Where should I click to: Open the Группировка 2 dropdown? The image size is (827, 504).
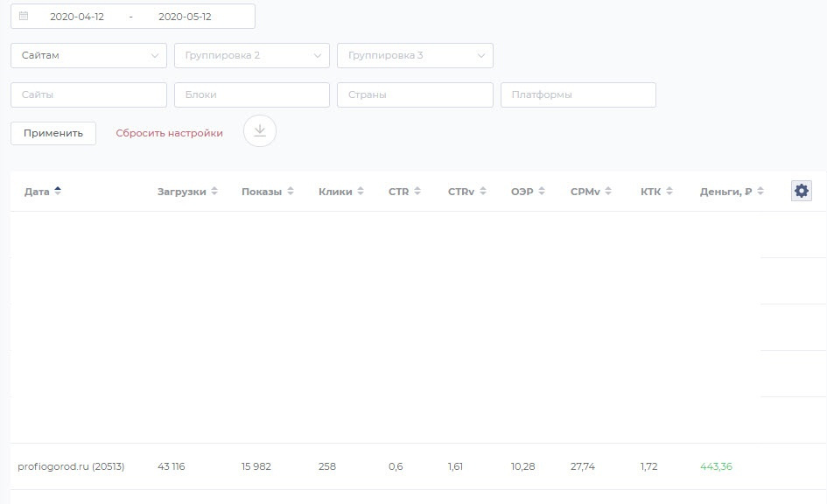coord(251,55)
